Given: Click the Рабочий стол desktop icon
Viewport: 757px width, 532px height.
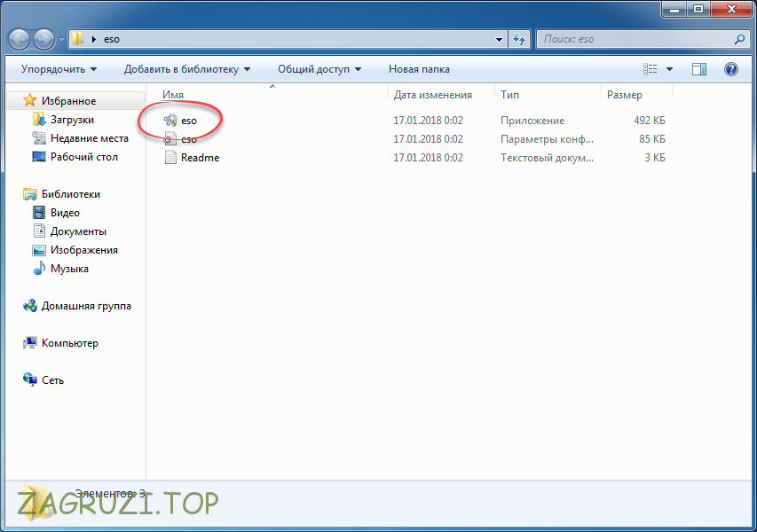Looking at the screenshot, I should (39, 157).
